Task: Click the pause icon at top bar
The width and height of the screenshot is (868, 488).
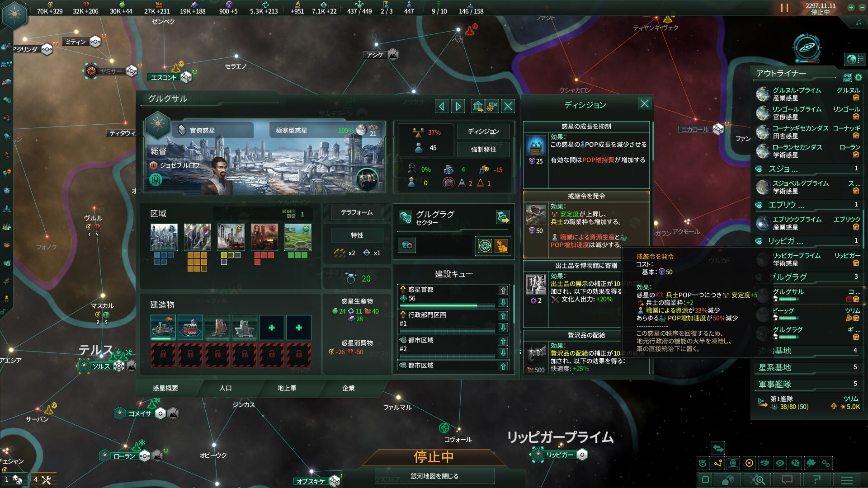Action: tap(784, 8)
